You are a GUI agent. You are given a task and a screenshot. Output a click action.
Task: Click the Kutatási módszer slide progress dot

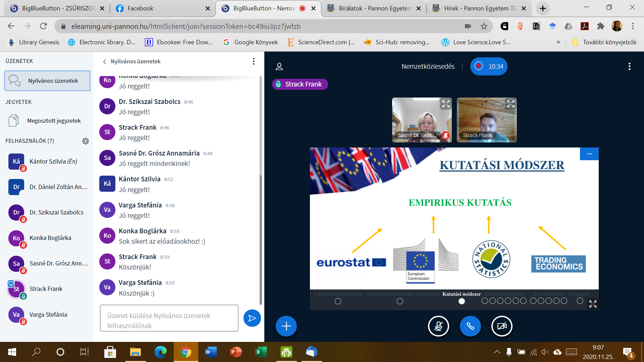pyautogui.click(x=462, y=301)
